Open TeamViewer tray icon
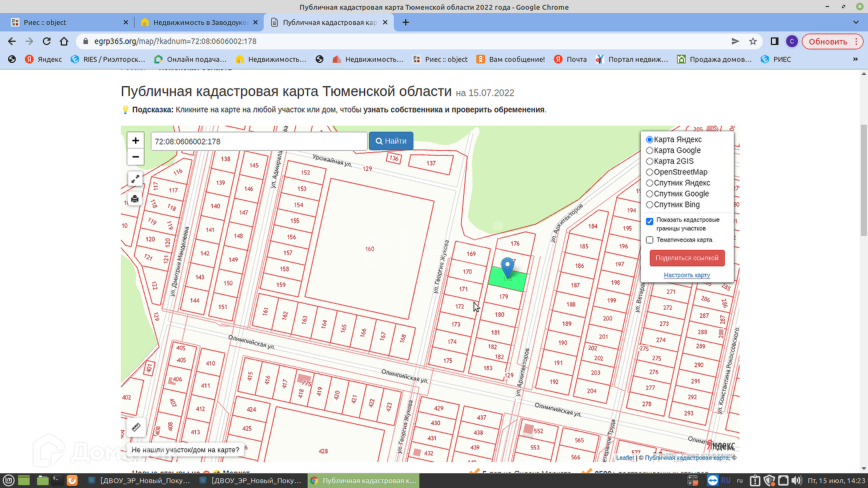This screenshot has height=488, width=868. 713,480
